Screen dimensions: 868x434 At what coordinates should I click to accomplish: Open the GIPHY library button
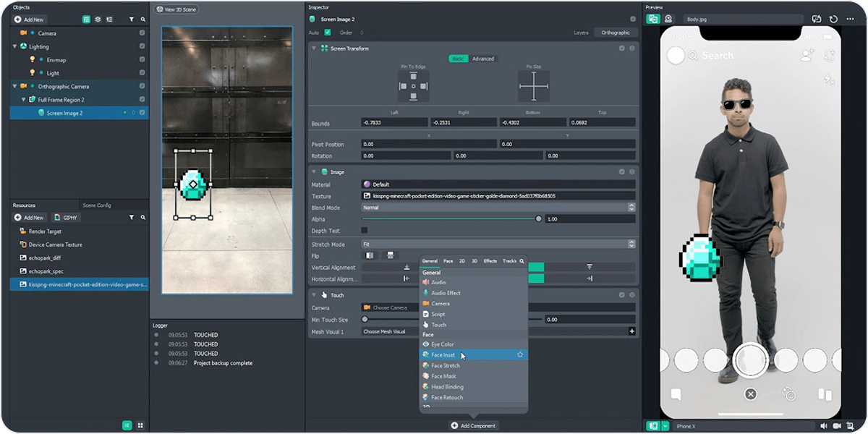pyautogui.click(x=66, y=217)
